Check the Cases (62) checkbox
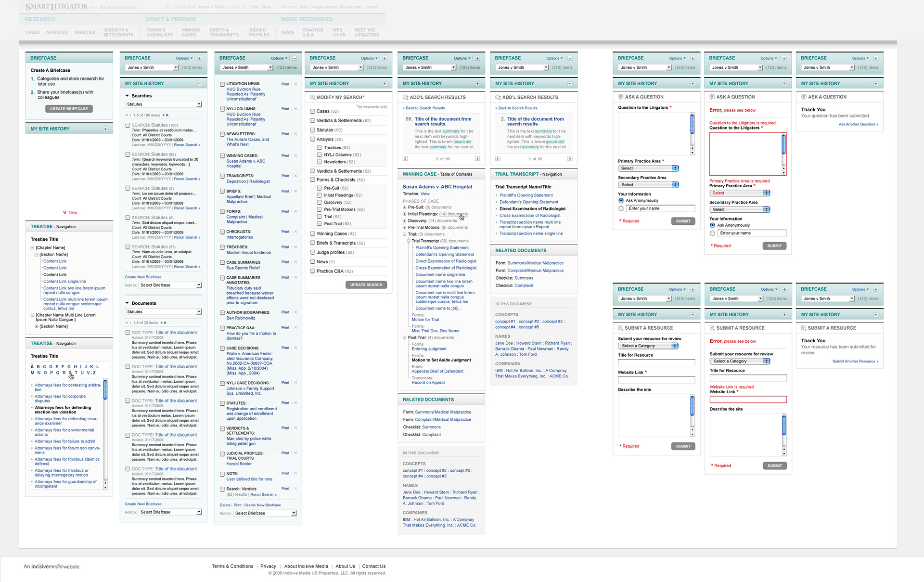This screenshot has height=582, width=924. (x=313, y=111)
